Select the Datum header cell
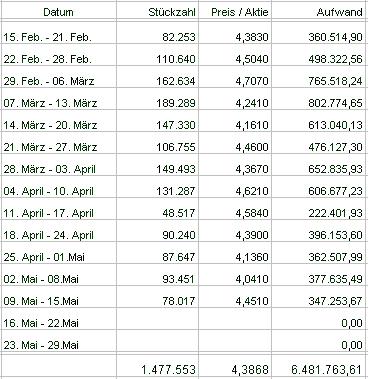The width and height of the screenshot is (368, 379). pyautogui.click(x=58, y=10)
